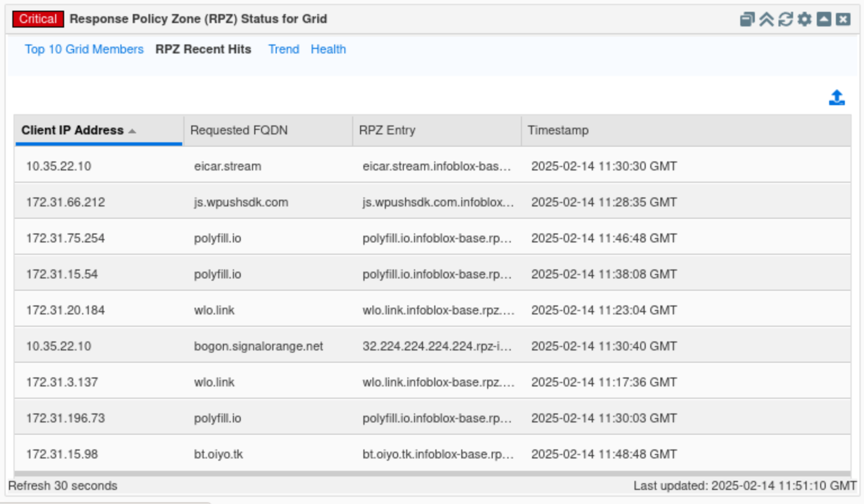Switch to Top 10 Grid Members tab
The height and width of the screenshot is (504, 864).
pyautogui.click(x=84, y=49)
